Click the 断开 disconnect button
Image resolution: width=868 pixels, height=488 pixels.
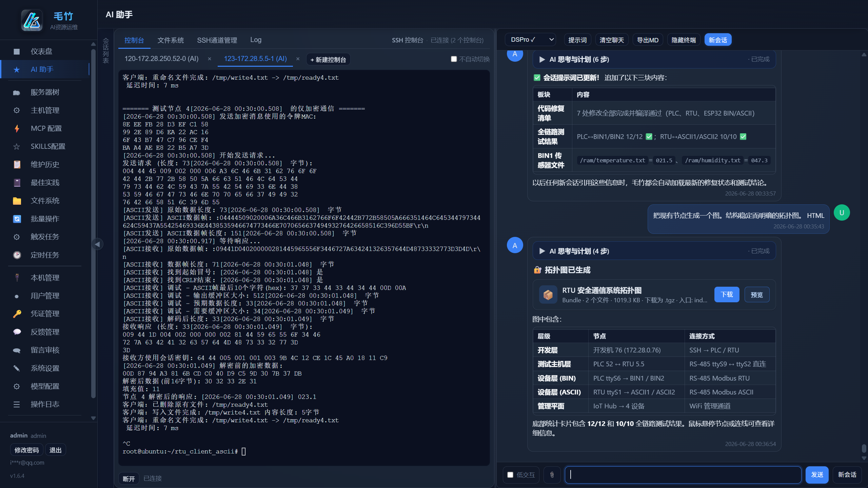129,479
